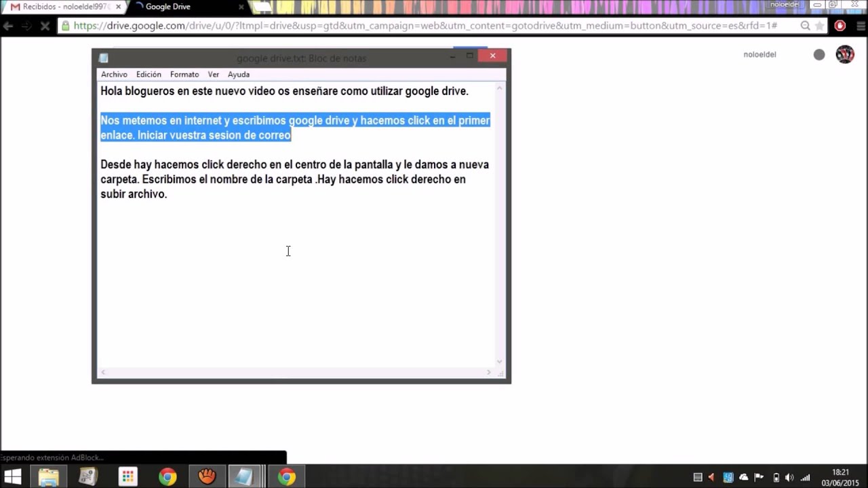Click the line starting 'Hola blogueros'
The height and width of the screenshot is (488, 868).
tap(284, 91)
